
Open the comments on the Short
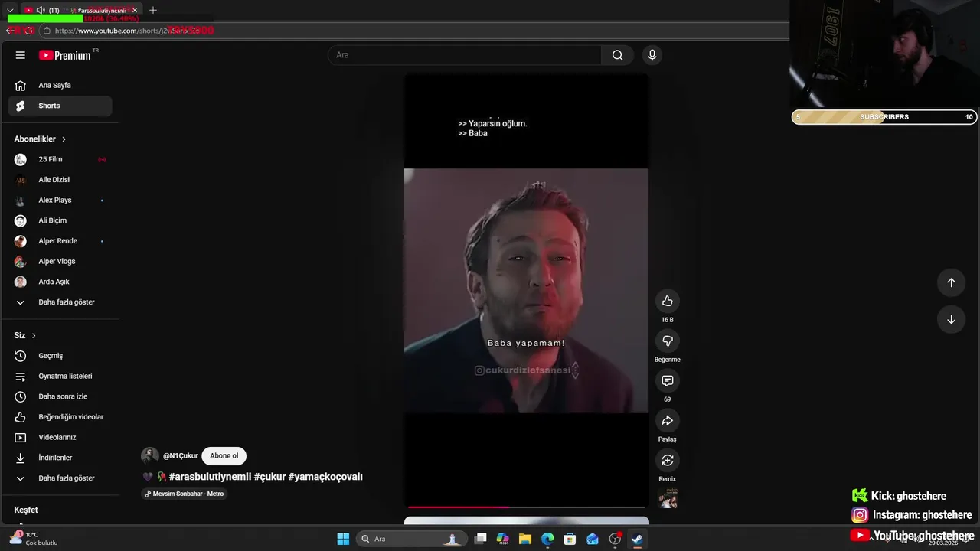pyautogui.click(x=668, y=380)
